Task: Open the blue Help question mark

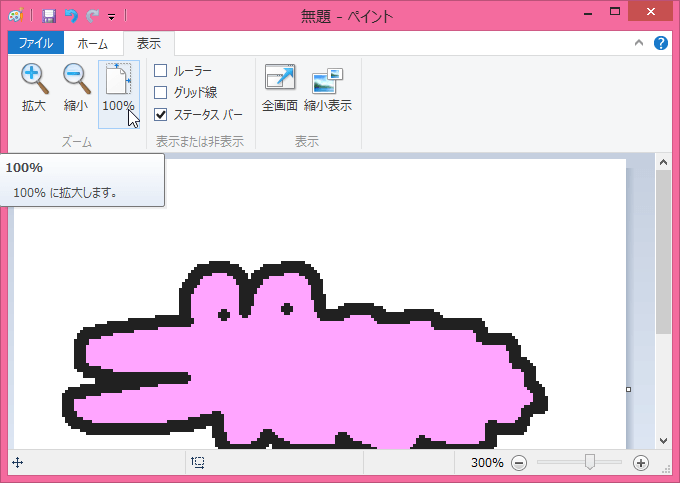Action: 660,43
